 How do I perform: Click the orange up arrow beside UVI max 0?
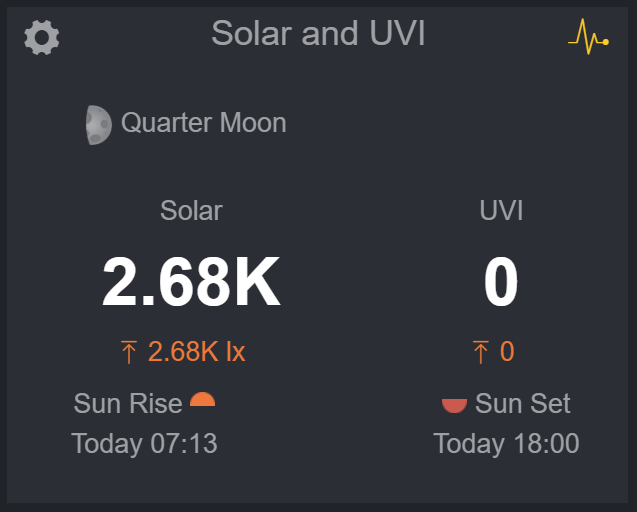tap(481, 352)
